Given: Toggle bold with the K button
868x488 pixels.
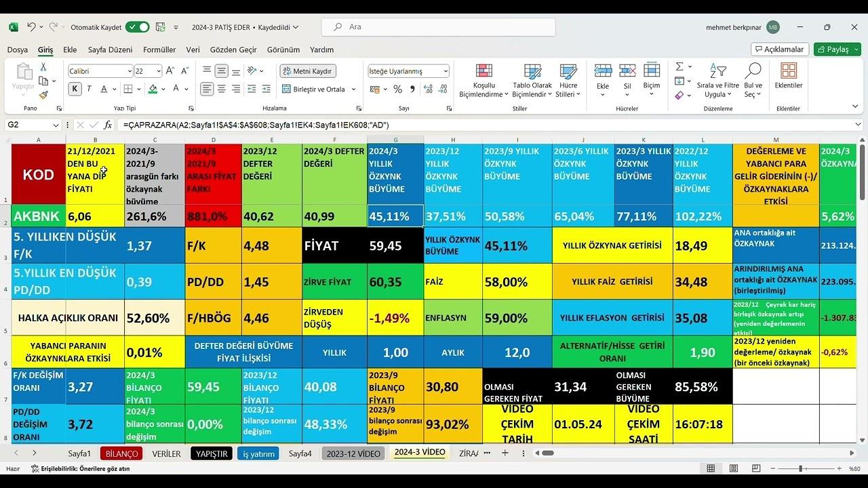Looking at the screenshot, I should click(75, 89).
